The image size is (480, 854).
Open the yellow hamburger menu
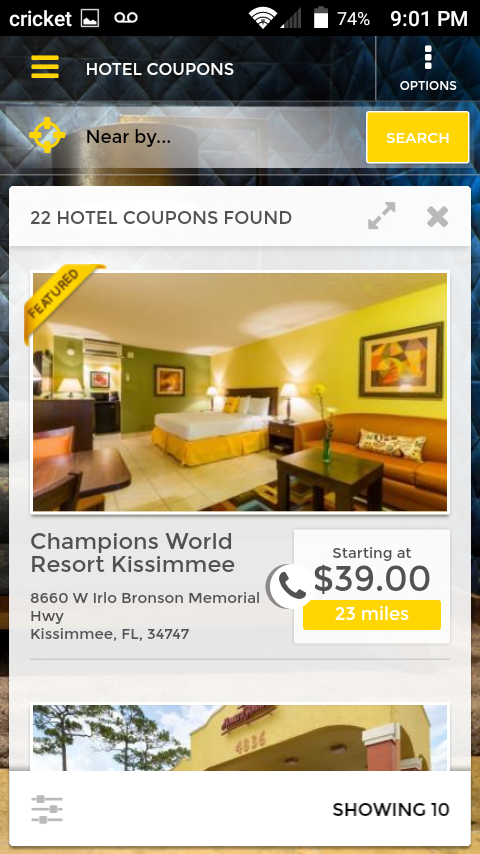(45, 68)
